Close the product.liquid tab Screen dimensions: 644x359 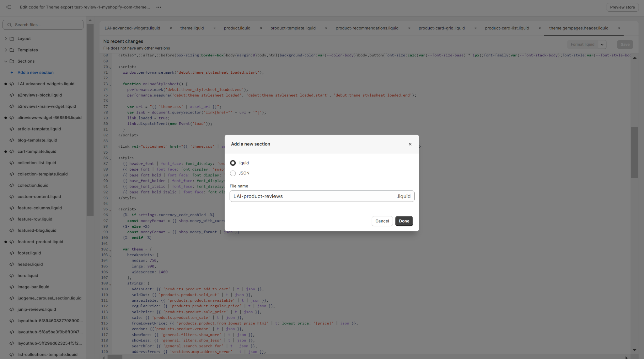pyautogui.click(x=261, y=28)
